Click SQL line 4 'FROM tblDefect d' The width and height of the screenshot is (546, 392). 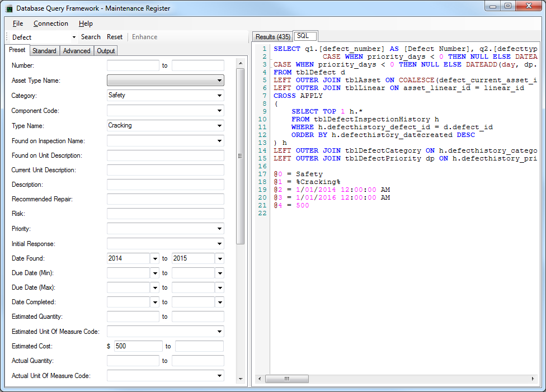point(309,72)
